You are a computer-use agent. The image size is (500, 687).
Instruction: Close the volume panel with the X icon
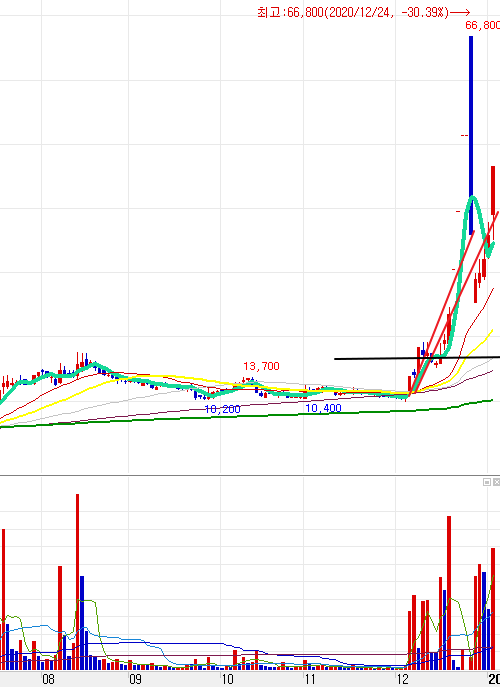[496, 482]
